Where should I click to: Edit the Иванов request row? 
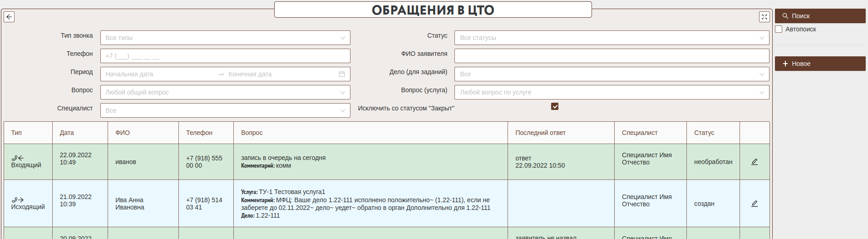click(754, 162)
